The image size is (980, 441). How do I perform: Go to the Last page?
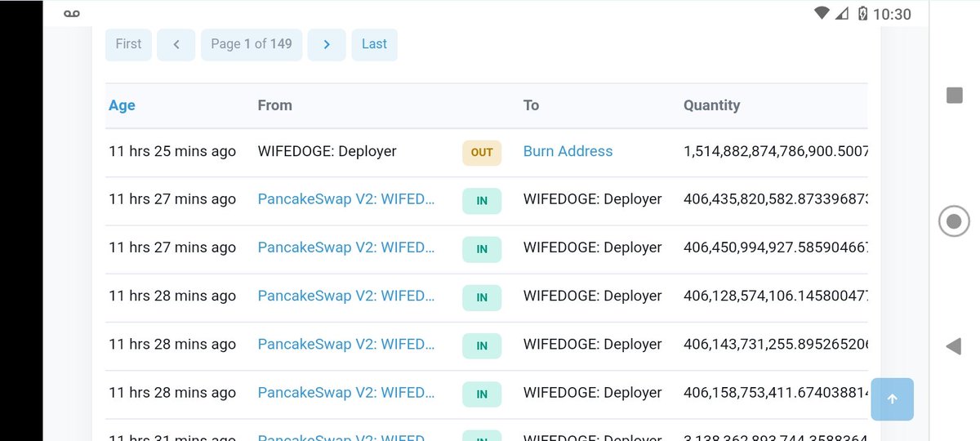374,44
